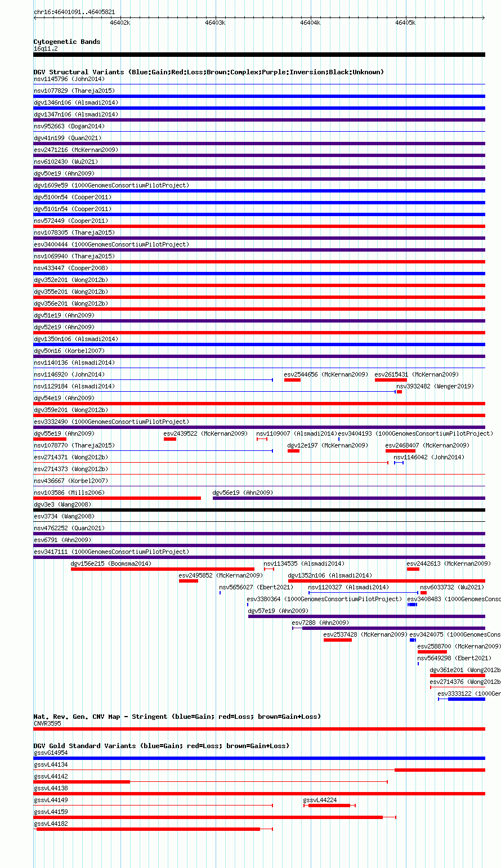Image resolution: width=501 pixels, height=868 pixels.
Task: Click the red dgv1352n106 (Alsmadi2014) bar
Action: [x=387, y=581]
